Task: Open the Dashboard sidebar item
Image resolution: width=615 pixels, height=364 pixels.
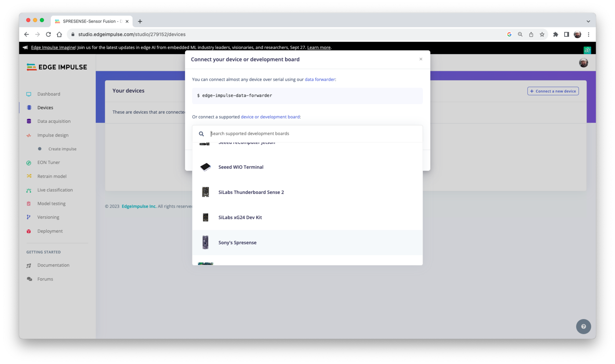Action: [48, 94]
